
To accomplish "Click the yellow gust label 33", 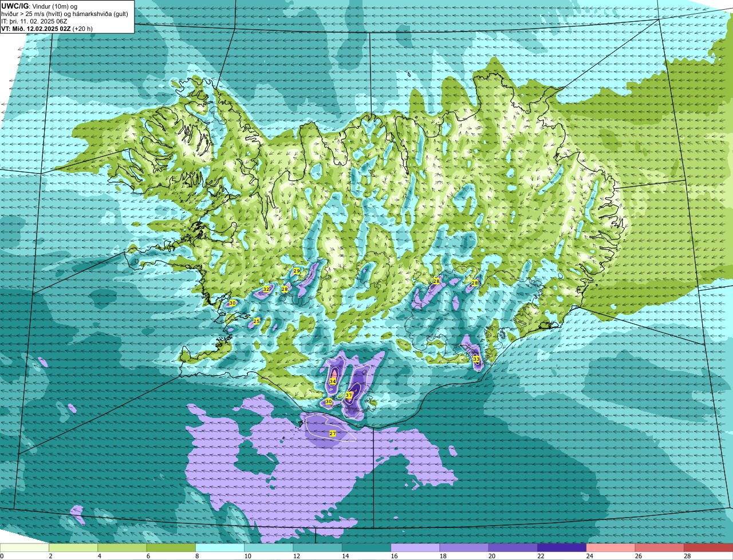I will pyautogui.click(x=476, y=359).
